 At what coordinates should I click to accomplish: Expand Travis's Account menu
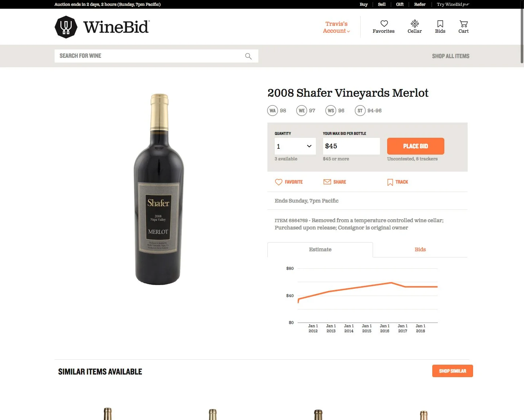(x=337, y=27)
